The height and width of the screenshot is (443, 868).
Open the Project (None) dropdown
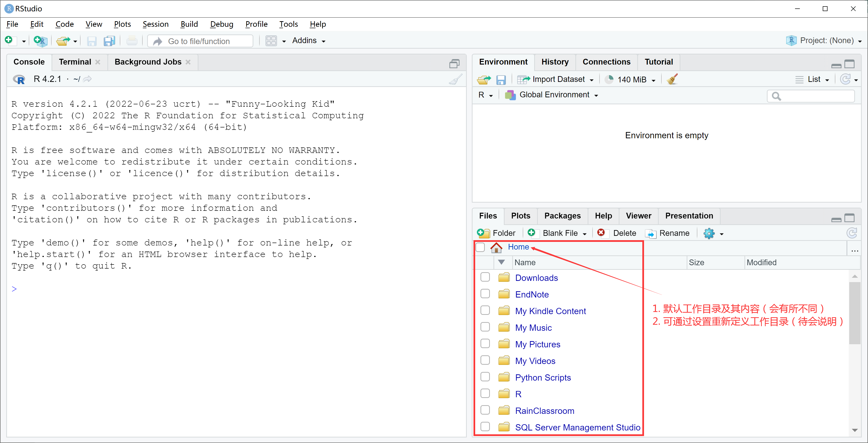pos(824,41)
